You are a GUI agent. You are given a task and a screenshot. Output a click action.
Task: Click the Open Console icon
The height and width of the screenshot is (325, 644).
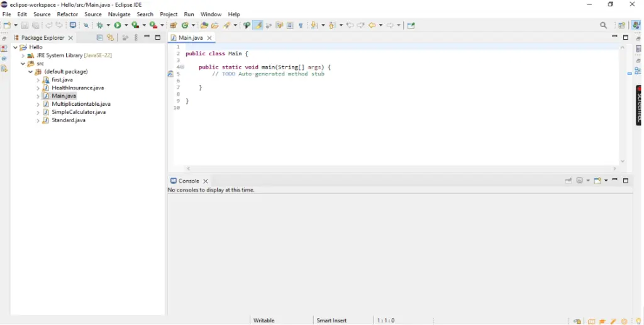tap(597, 181)
